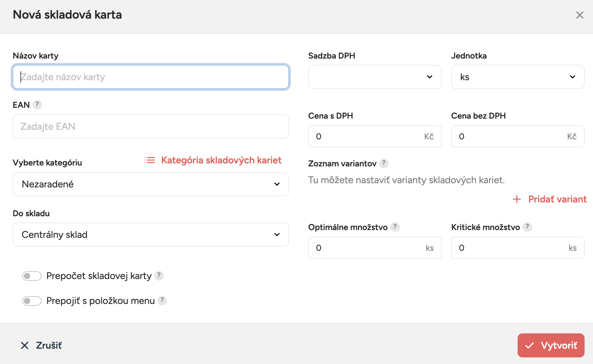Click the plus icon for Pridať variant
Image resolution: width=593 pixels, height=364 pixels.
(517, 199)
